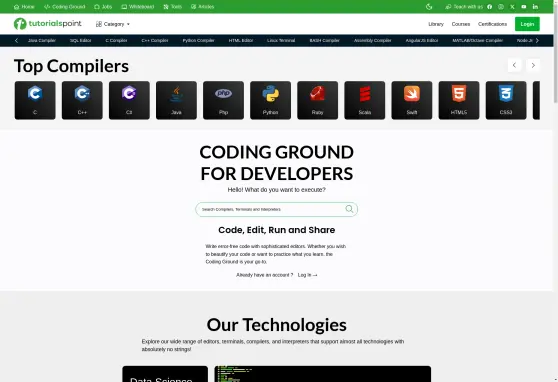Select AngularJS Editor in nav bar
Viewport: 558px width, 382px height.
pyautogui.click(x=422, y=40)
